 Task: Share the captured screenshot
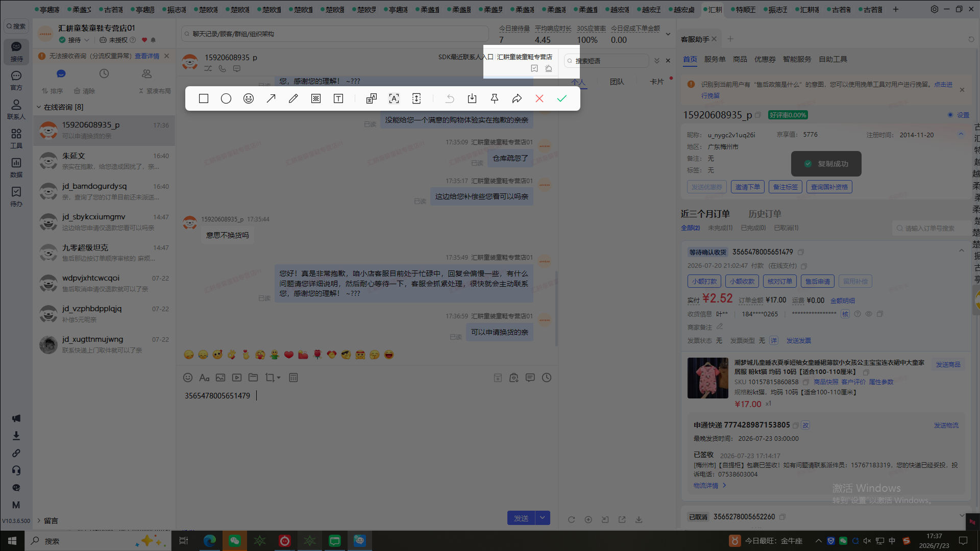coord(517,98)
